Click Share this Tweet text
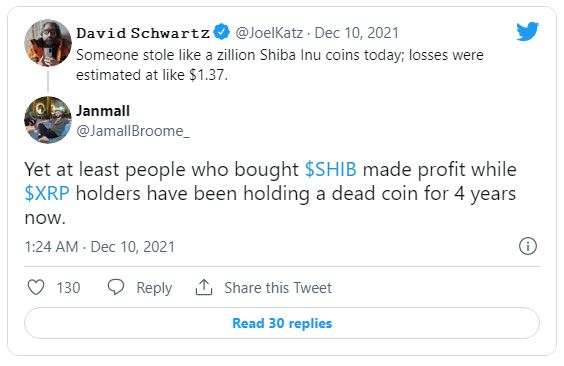Screen dimensions: 564x366 tap(278, 288)
